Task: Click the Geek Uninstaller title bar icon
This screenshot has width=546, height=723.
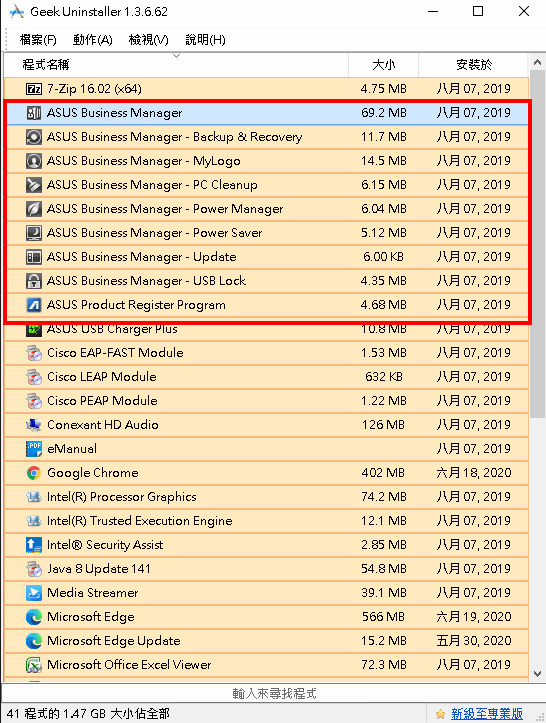Action: [x=17, y=12]
